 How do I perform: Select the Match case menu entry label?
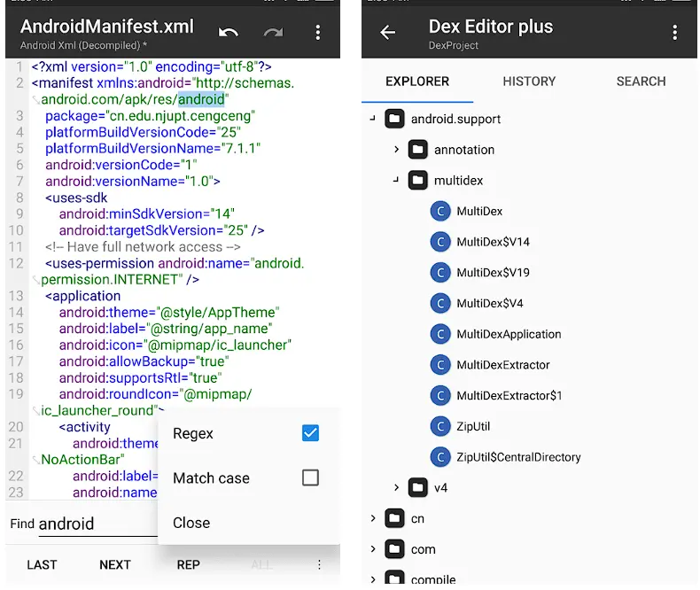point(211,478)
